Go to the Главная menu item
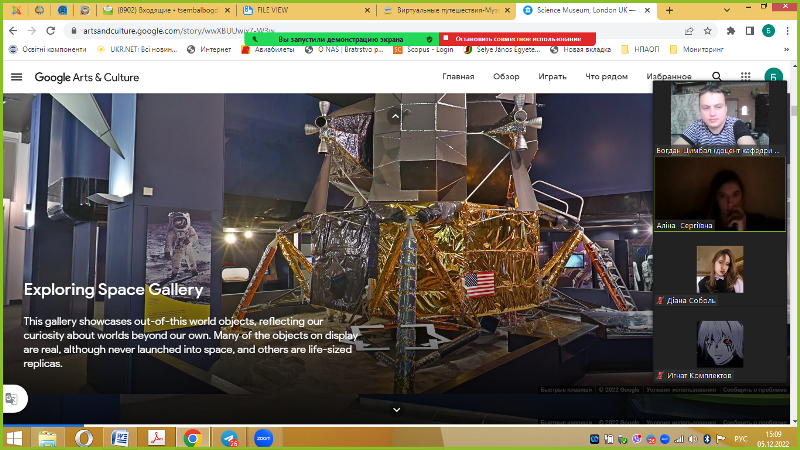Screen dimensions: 800x450 click(x=458, y=77)
